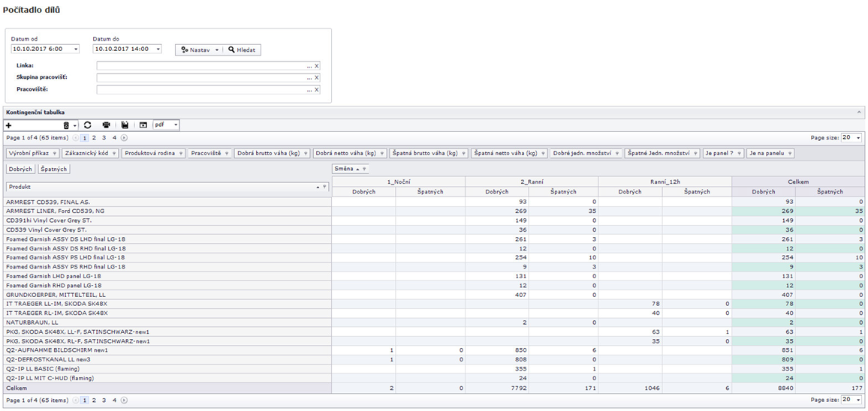Clear the Linka field with X icon
868x411 pixels.
tap(317, 66)
